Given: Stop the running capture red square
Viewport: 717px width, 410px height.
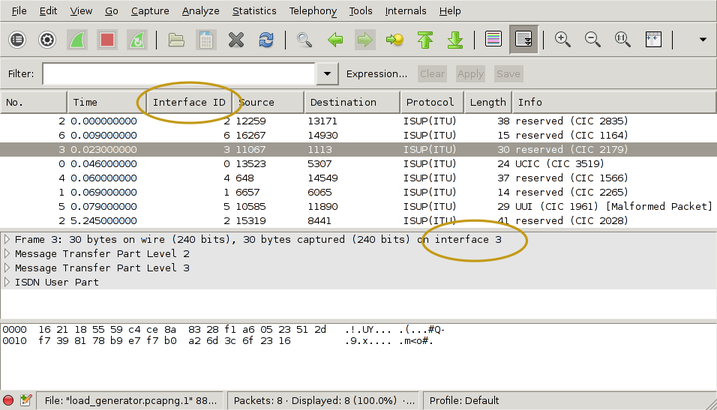Looking at the screenshot, I should (x=107, y=40).
